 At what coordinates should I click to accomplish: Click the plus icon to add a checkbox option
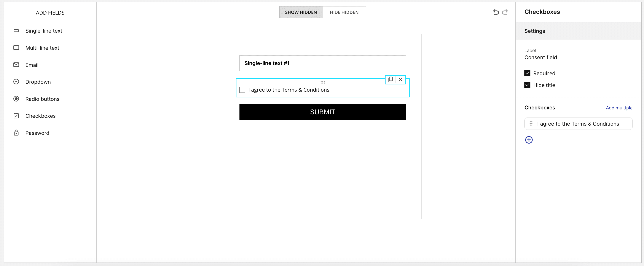[529, 140]
